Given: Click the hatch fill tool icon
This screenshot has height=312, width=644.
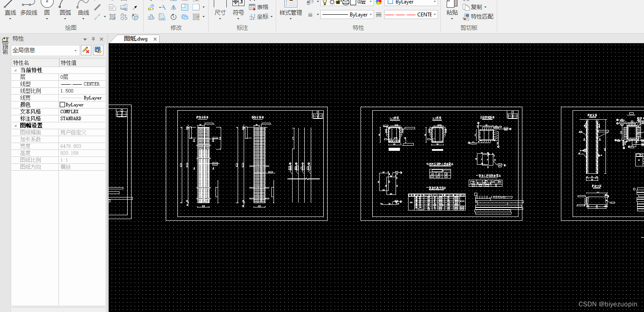Looking at the screenshot, I should 113,17.
